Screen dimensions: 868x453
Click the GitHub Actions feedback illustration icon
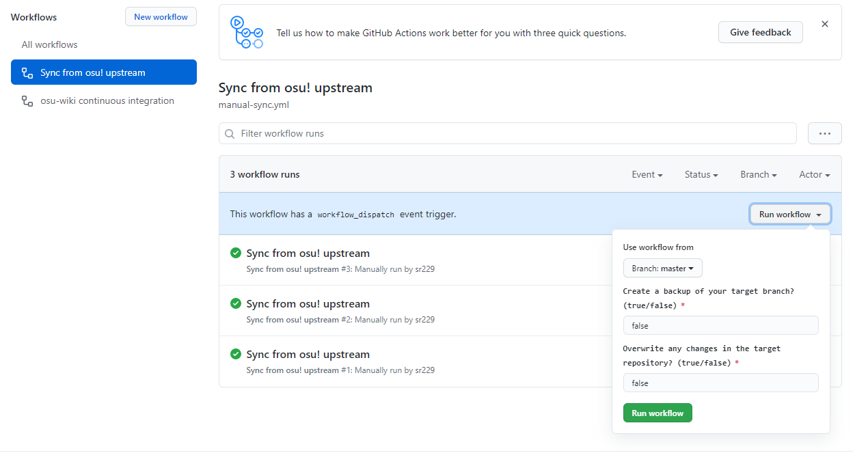pos(247,33)
